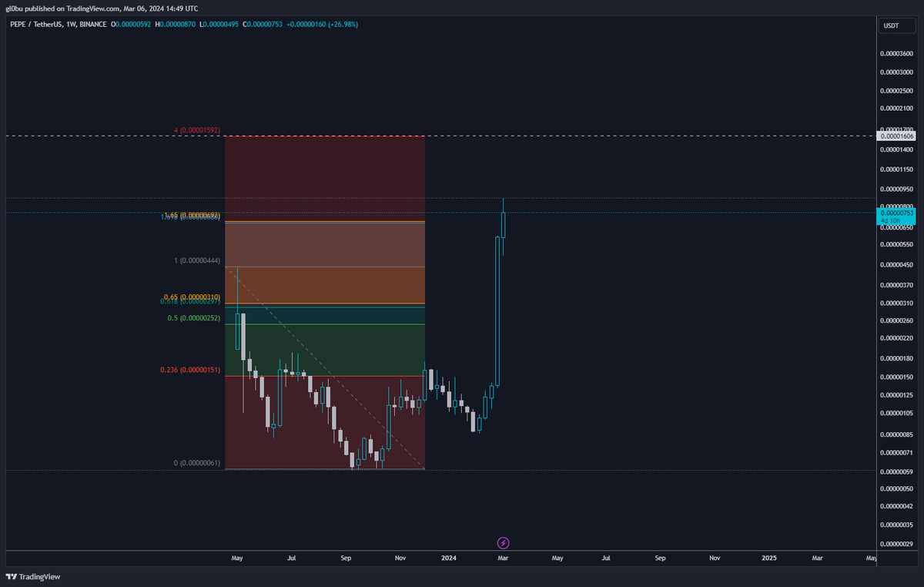Click the low value L0.00000495
924x587 pixels.
tap(219, 25)
